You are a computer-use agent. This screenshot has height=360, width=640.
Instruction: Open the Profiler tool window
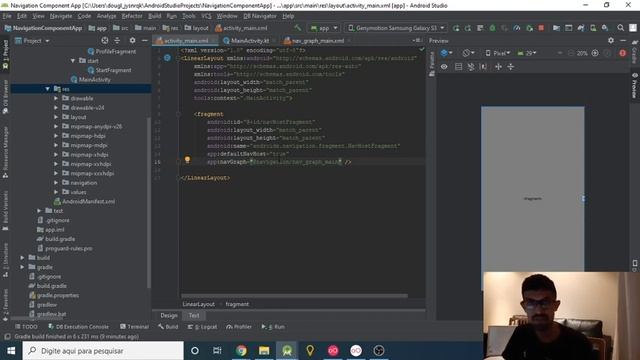coord(239,327)
